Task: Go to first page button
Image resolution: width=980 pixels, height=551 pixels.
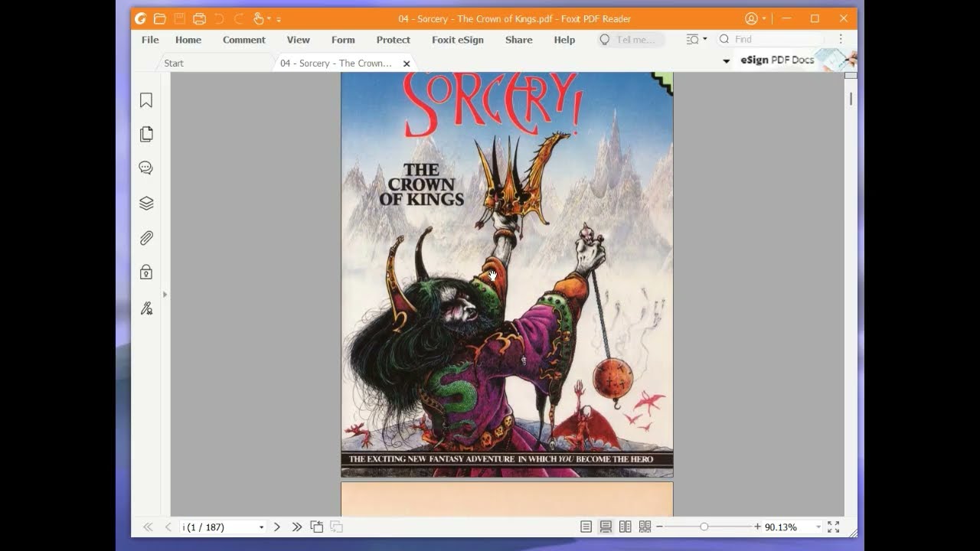Action: tap(148, 527)
